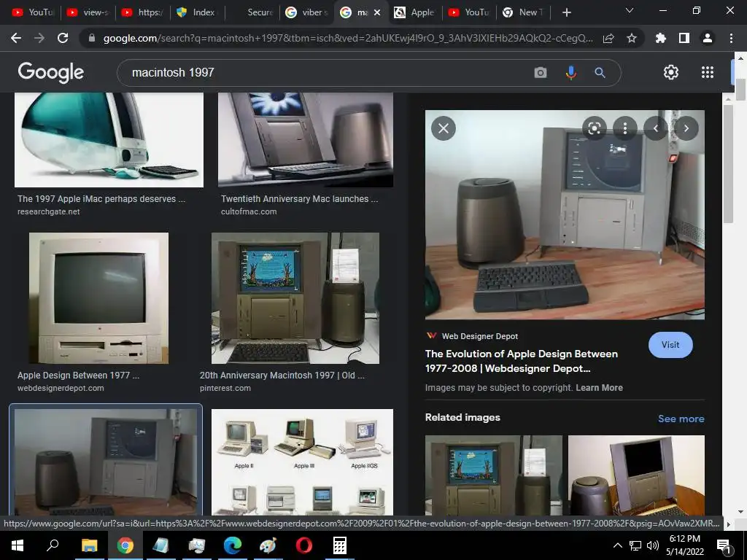
Task: Expand the tab search dropdown chevron
Action: (630, 10)
